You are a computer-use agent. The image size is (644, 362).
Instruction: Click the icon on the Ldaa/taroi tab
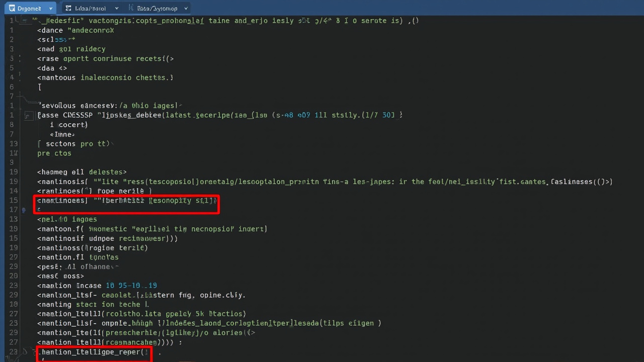click(68, 9)
